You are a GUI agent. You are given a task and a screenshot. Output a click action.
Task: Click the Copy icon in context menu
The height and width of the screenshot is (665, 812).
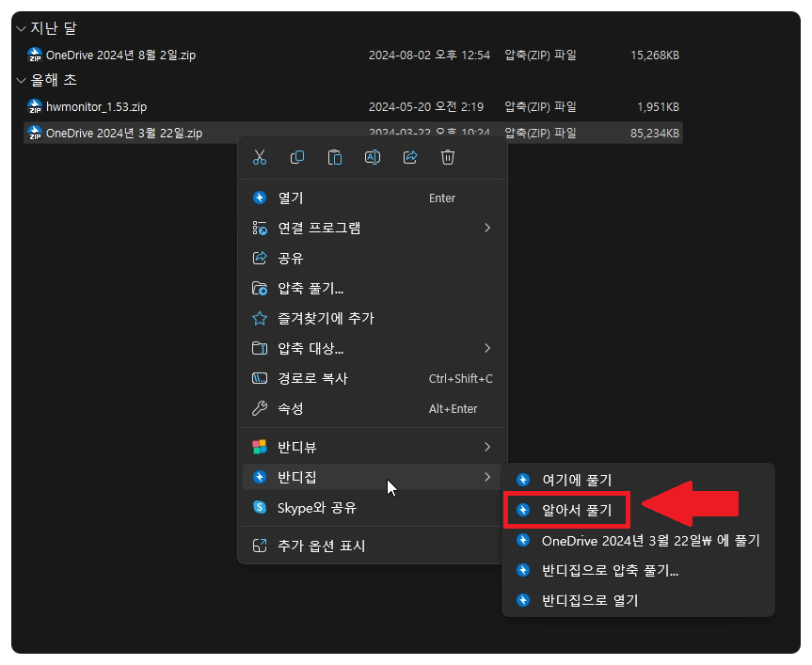tap(297, 157)
